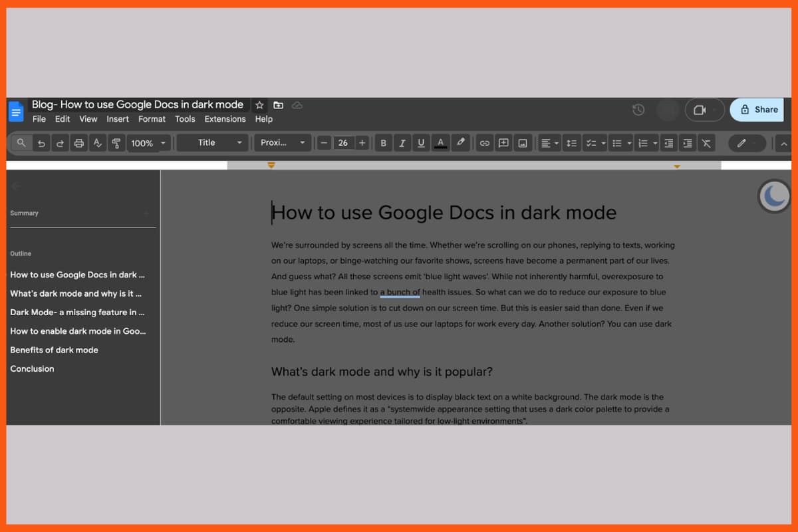Open the Google Docs home icon

(16, 111)
